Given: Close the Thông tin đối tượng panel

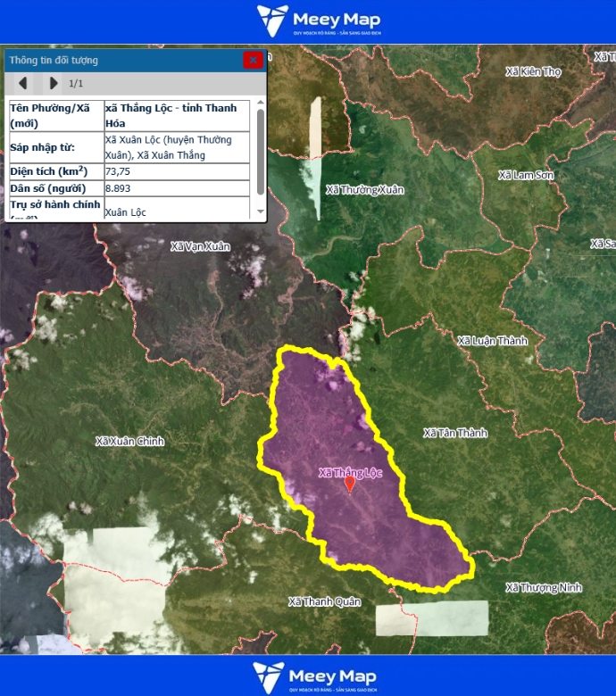Looking at the screenshot, I should (x=254, y=60).
